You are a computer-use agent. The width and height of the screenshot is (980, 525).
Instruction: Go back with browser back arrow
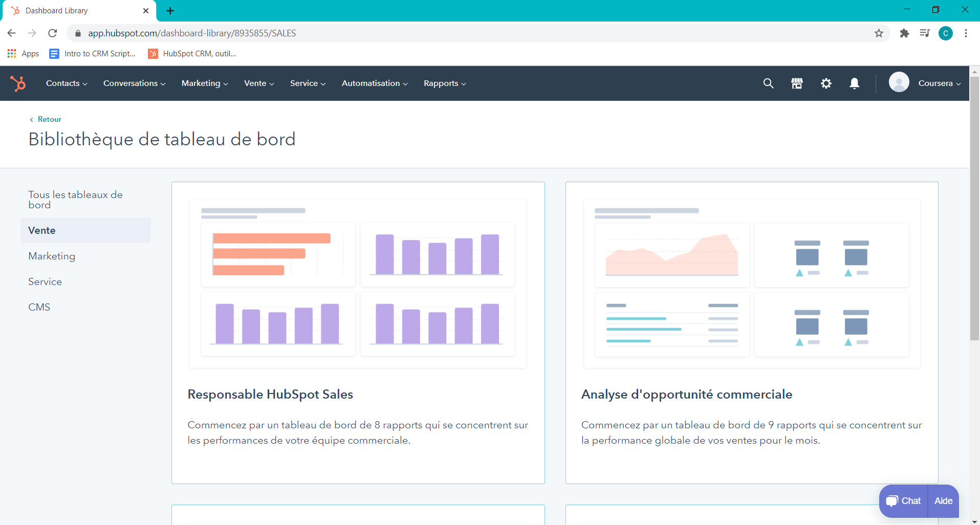click(12, 33)
